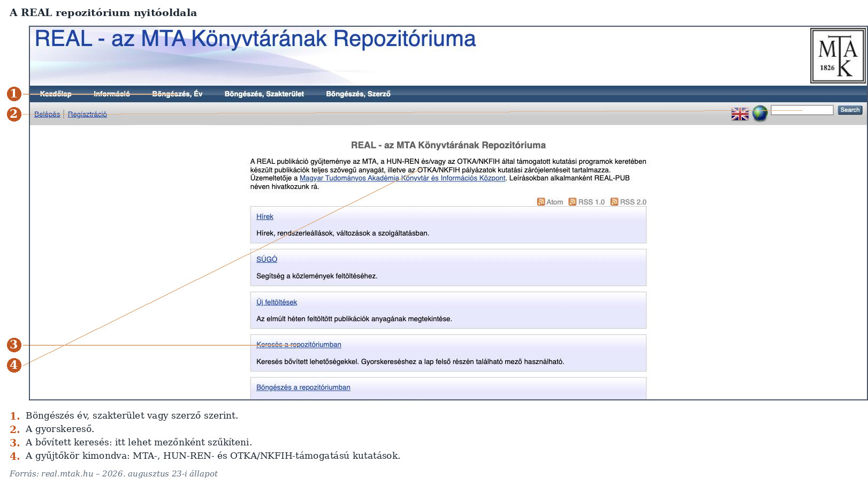Screen dimensions: 868x485
Task: Open Böngészés a repozitóriumban link
Action: (x=303, y=388)
